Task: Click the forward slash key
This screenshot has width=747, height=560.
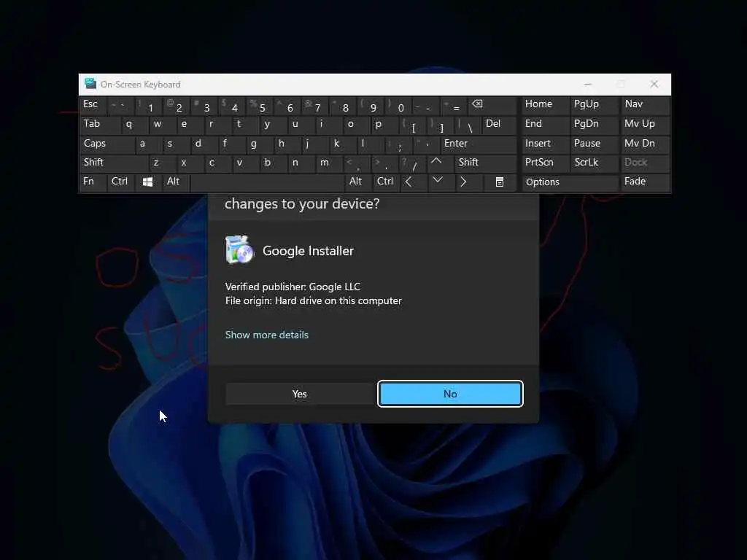Action: point(413,163)
